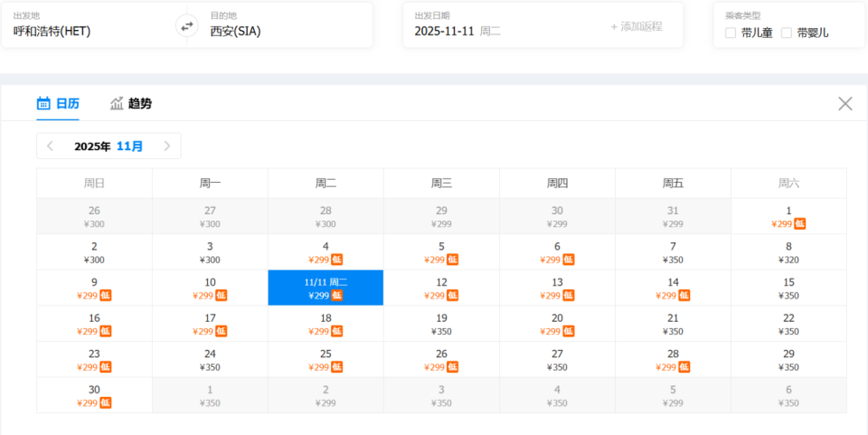Open the 2025年 11月 month selector
868x435 pixels.
[x=108, y=146]
